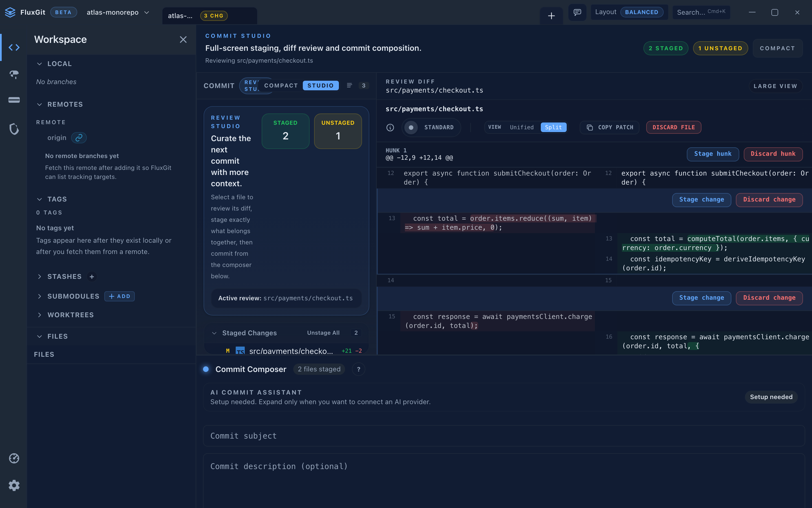Collapse the Staged Changes list
The width and height of the screenshot is (812, 508).
[214, 333]
